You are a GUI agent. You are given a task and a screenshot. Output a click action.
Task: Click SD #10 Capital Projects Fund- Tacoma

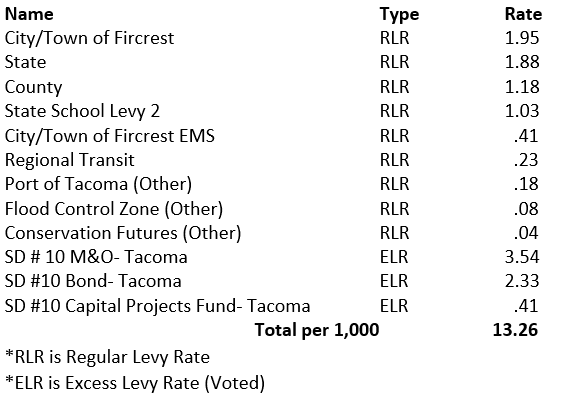pyautogui.click(x=157, y=306)
